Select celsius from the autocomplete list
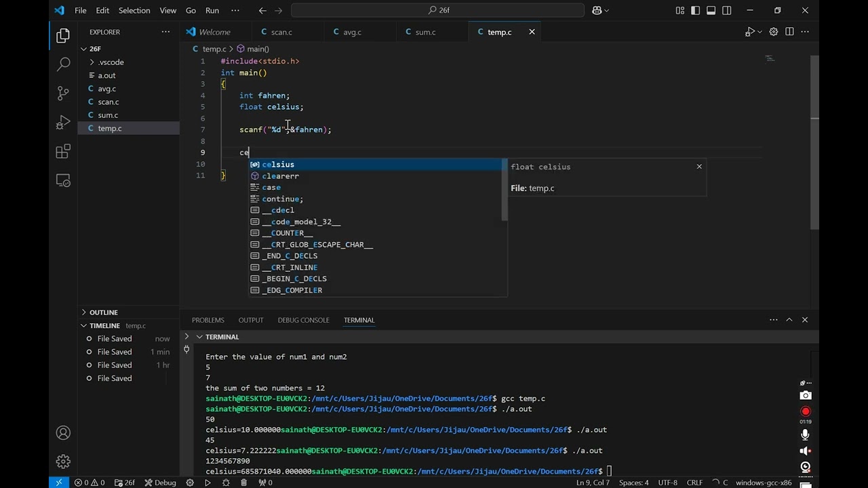 [x=278, y=165]
